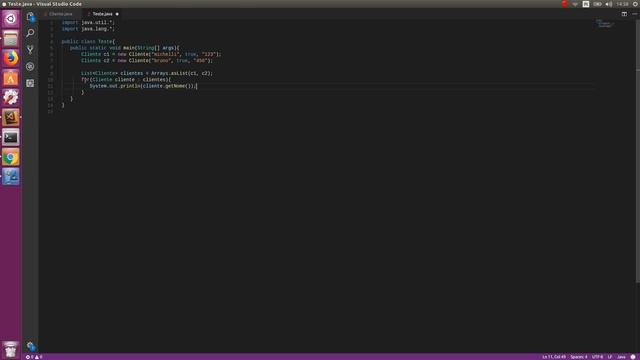Open the Files manager from launcher

(11, 38)
